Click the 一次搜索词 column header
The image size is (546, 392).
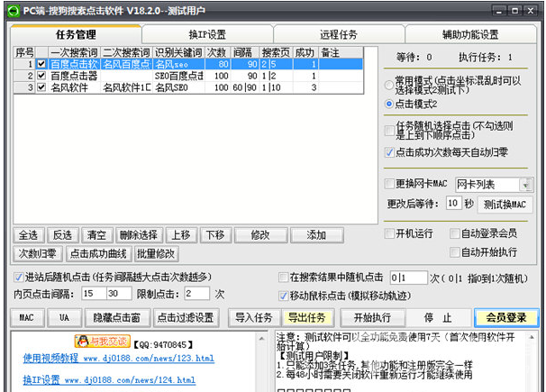(74, 52)
